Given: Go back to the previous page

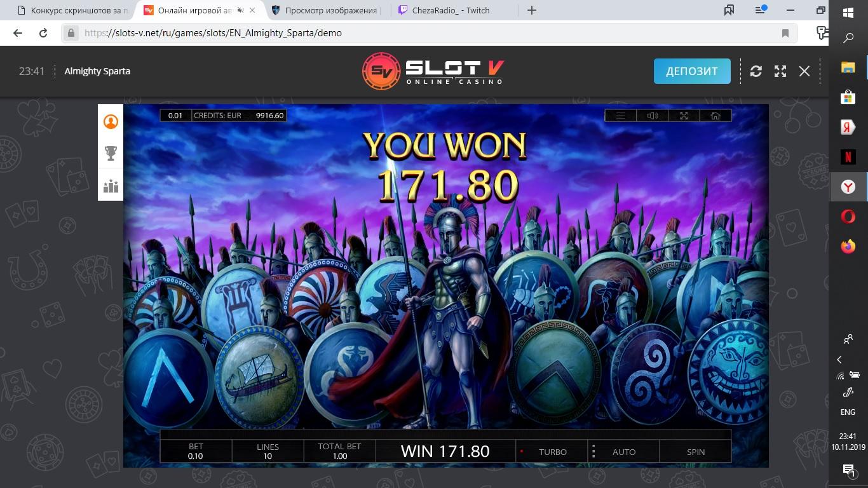Looking at the screenshot, I should click(18, 33).
